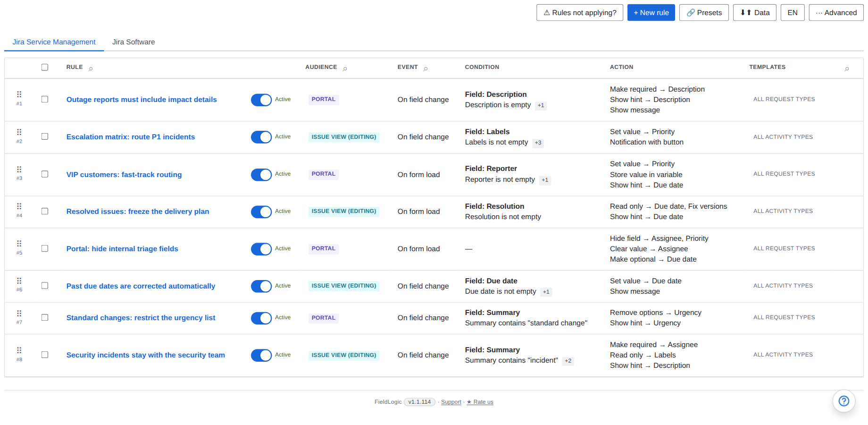Click the drag handle icon of rule #8
The height and width of the screenshot is (425, 868).
pyautogui.click(x=19, y=350)
